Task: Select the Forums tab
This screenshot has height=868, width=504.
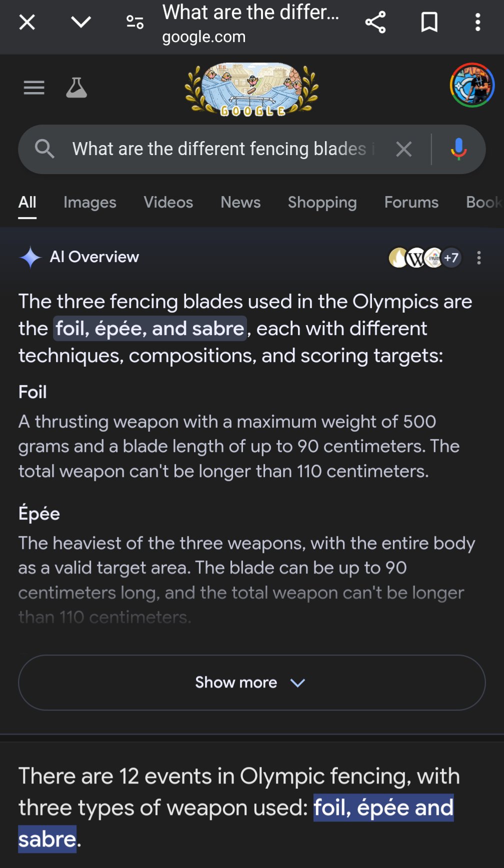Action: click(x=411, y=203)
